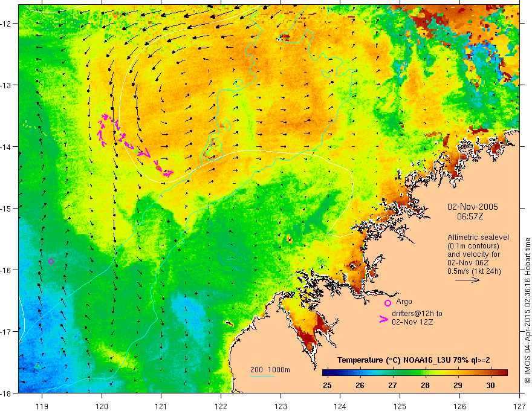Click the '200 1000m' depth label

point(270,370)
